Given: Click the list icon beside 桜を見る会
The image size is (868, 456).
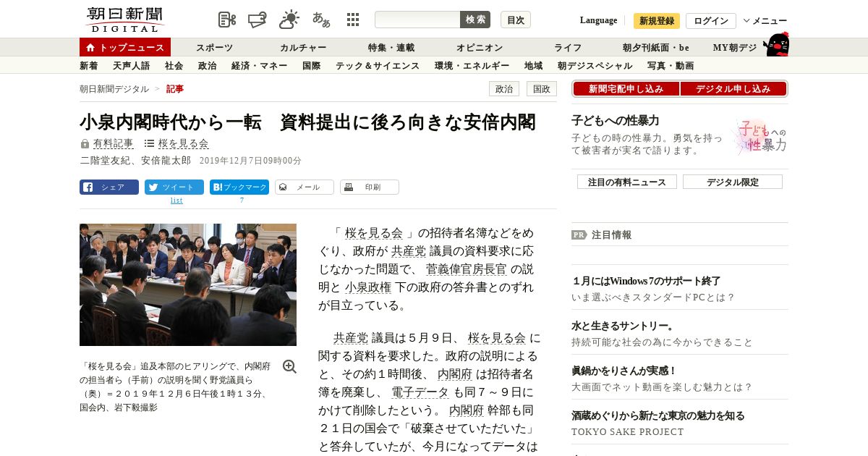Looking at the screenshot, I should coord(149,143).
